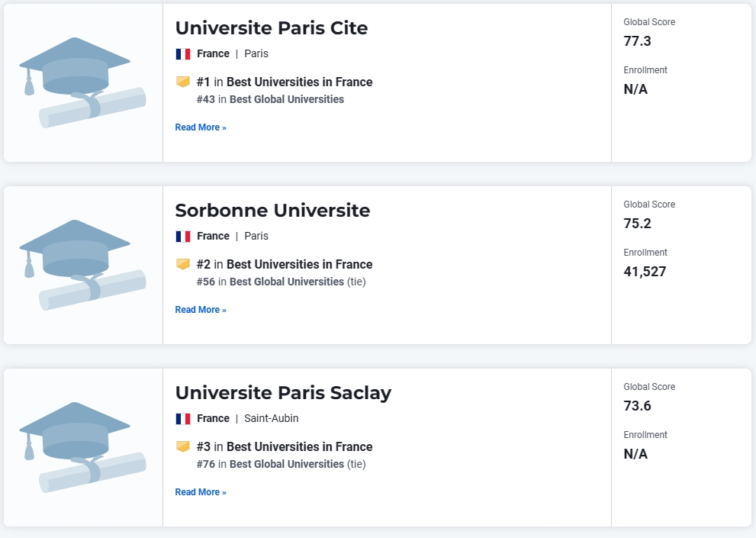Click the #43 in Best Global Universities text
The height and width of the screenshot is (538, 756).
(270, 99)
